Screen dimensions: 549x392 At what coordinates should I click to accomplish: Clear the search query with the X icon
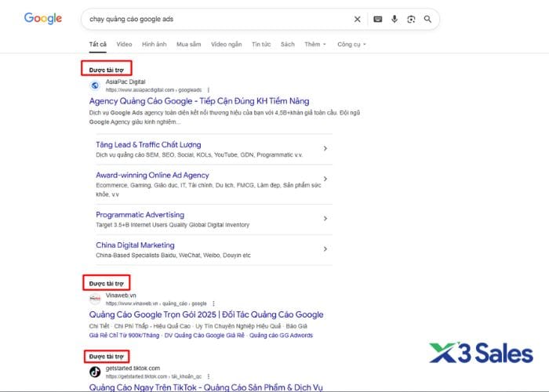[357, 20]
